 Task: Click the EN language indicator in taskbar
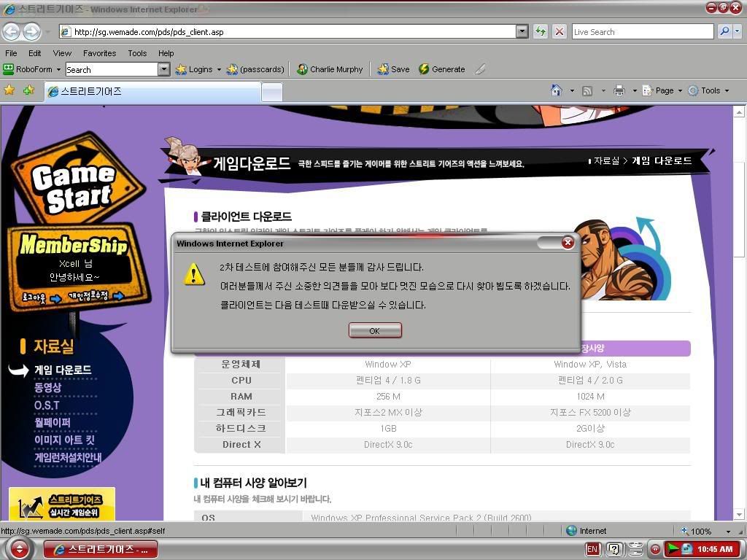pos(592,549)
